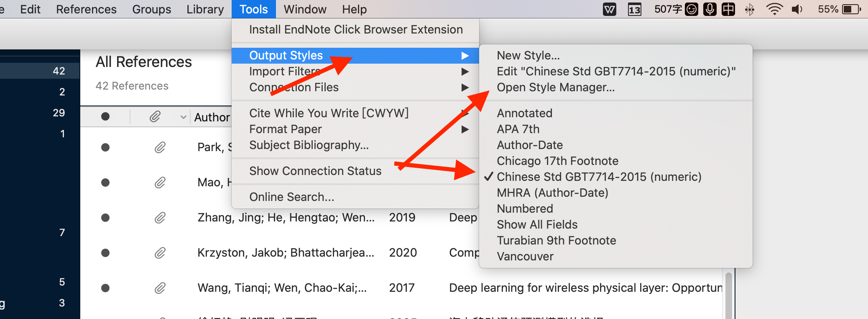This screenshot has width=868, height=319.
Task: Open the Library menu
Action: pos(205,9)
